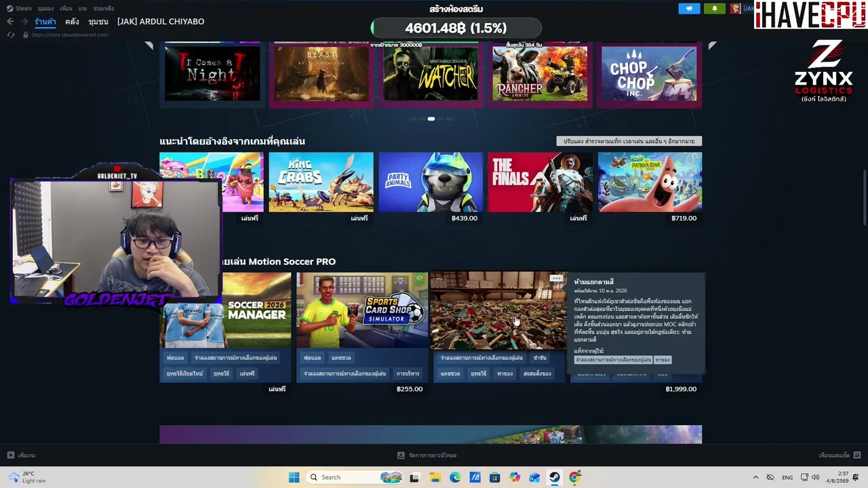
Task: Launch File Explorer from the taskbar
Action: (x=435, y=477)
